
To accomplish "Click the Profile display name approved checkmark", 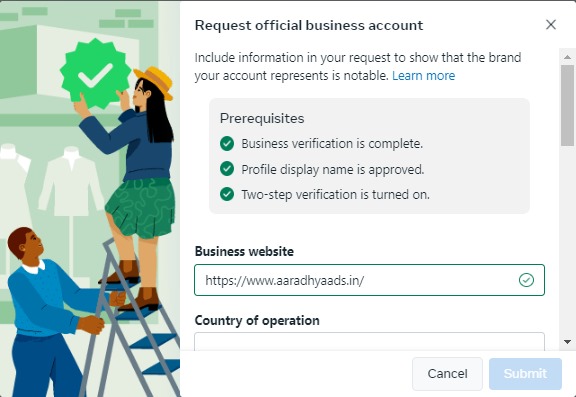I will pyautogui.click(x=227, y=169).
